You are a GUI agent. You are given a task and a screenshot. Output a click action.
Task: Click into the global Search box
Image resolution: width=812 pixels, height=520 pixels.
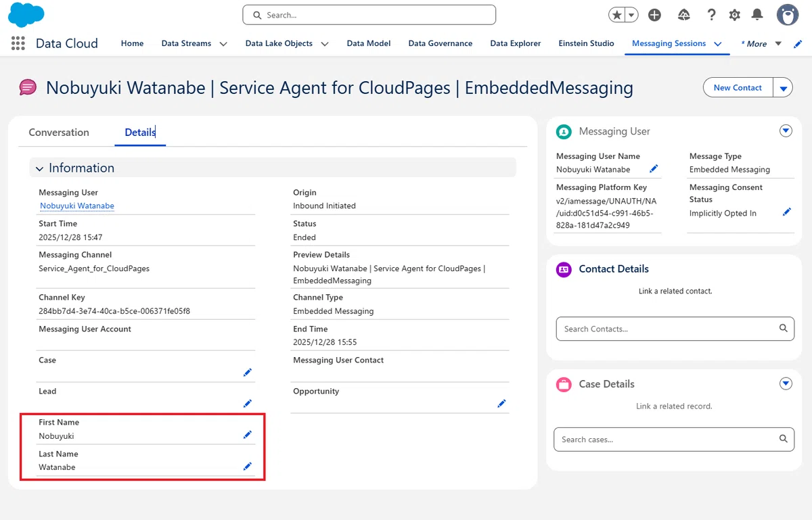[369, 15]
